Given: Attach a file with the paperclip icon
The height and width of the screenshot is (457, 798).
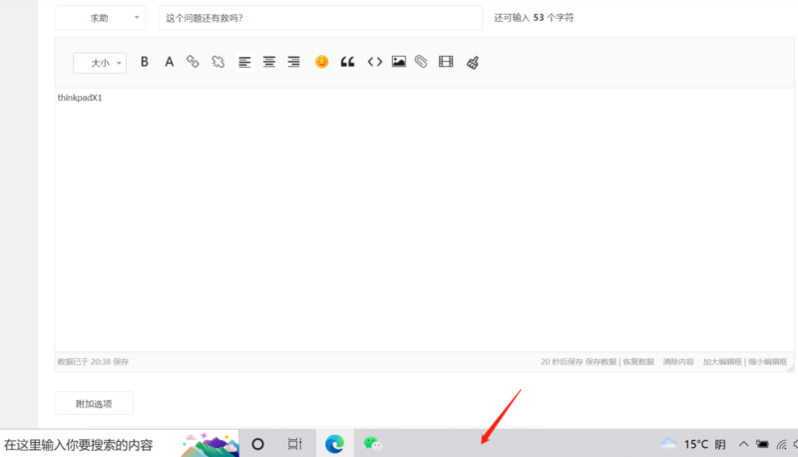Looking at the screenshot, I should pyautogui.click(x=421, y=62).
